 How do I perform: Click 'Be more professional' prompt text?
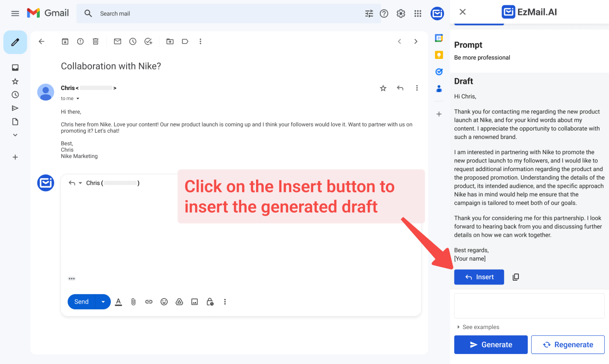pyautogui.click(x=482, y=57)
